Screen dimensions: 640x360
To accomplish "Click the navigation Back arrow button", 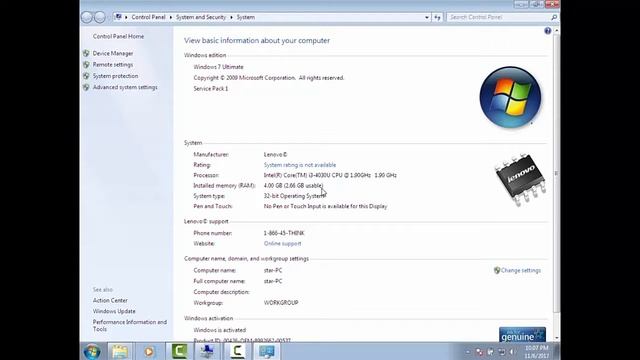I will point(87,17).
